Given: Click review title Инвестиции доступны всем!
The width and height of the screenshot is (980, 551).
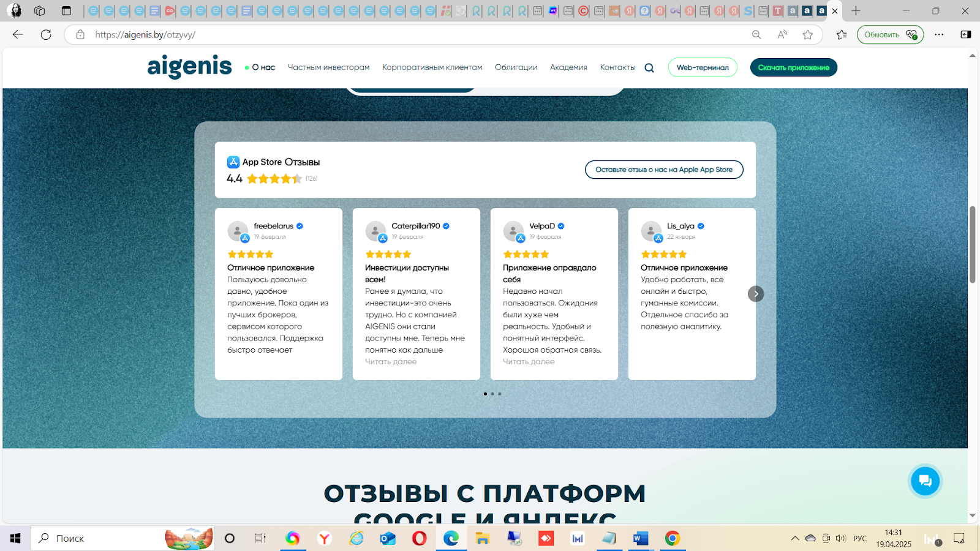Looking at the screenshot, I should click(x=407, y=274).
